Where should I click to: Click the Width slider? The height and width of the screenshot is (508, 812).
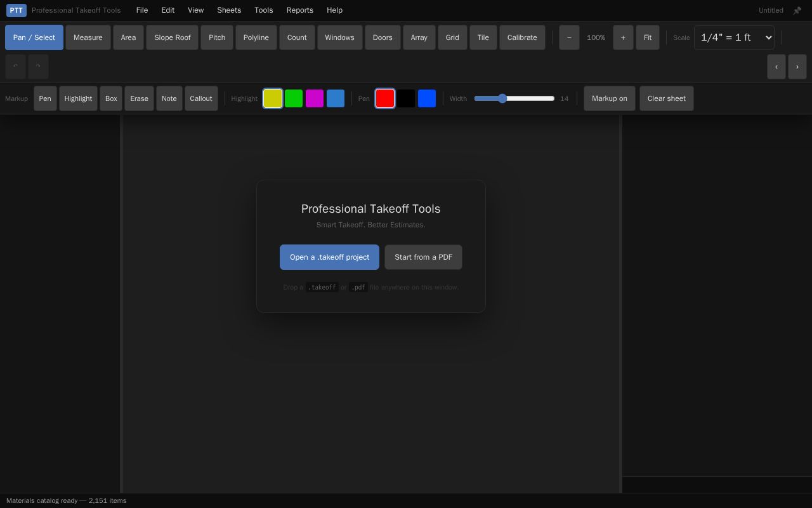pos(514,98)
